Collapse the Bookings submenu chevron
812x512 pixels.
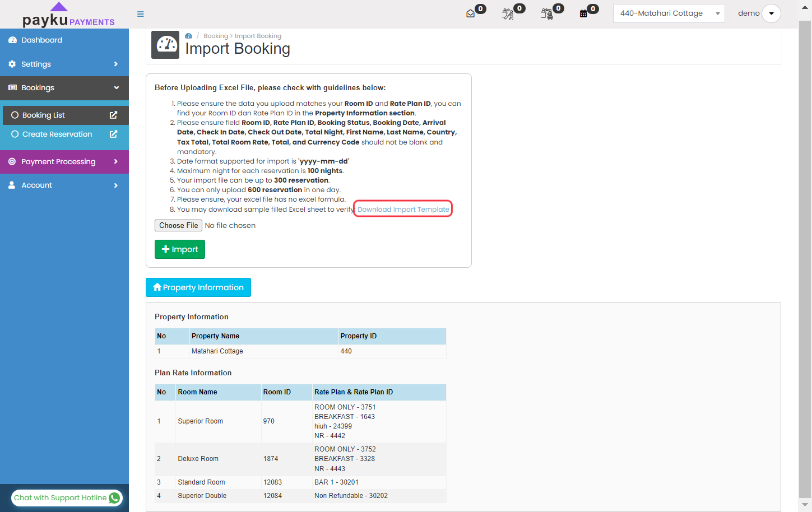[117, 87]
